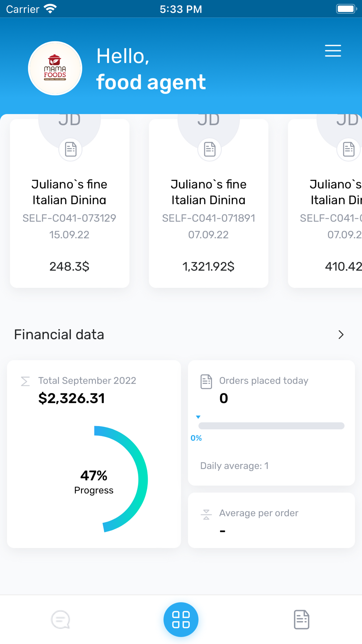Image resolution: width=362 pixels, height=644 pixels.
Task: Open order SELF-C041-071891
Action: click(209, 218)
